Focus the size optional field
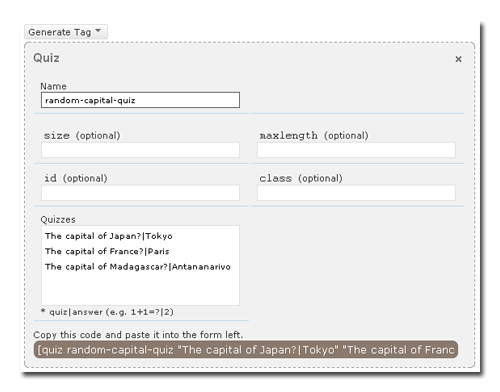500x392 pixels. pos(140,150)
